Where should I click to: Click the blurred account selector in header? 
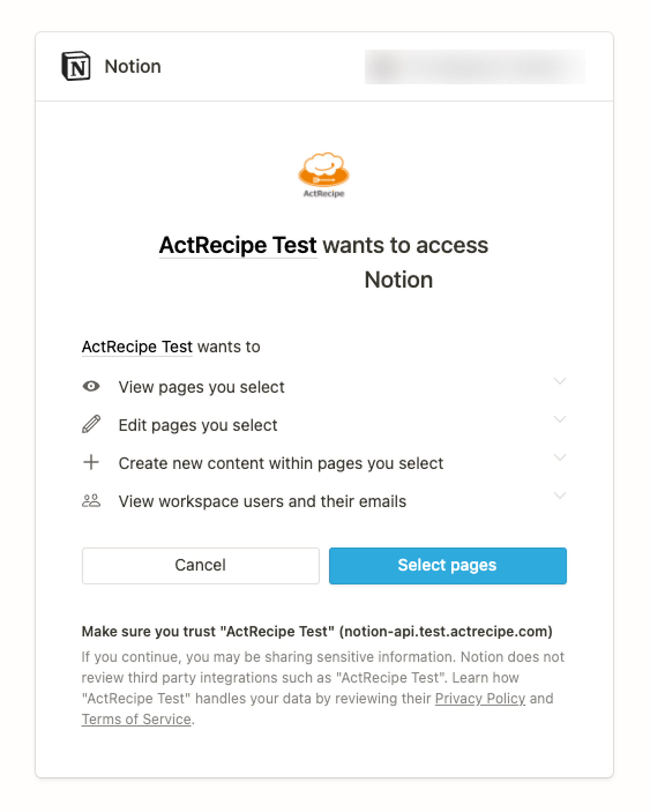click(475, 67)
